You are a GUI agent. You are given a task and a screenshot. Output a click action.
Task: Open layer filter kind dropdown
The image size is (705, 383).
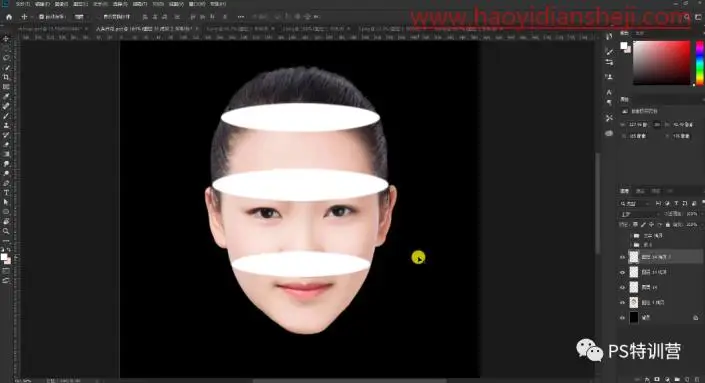tap(635, 204)
